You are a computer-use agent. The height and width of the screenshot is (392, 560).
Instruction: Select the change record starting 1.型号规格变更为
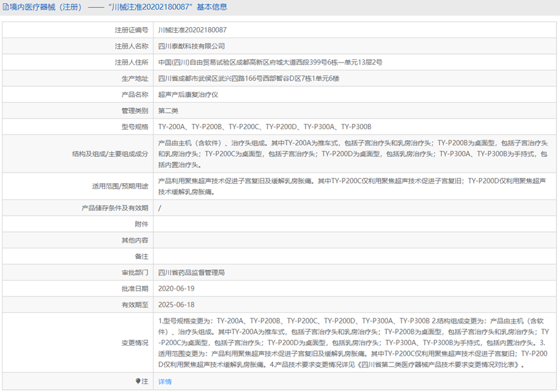[x=354, y=343]
